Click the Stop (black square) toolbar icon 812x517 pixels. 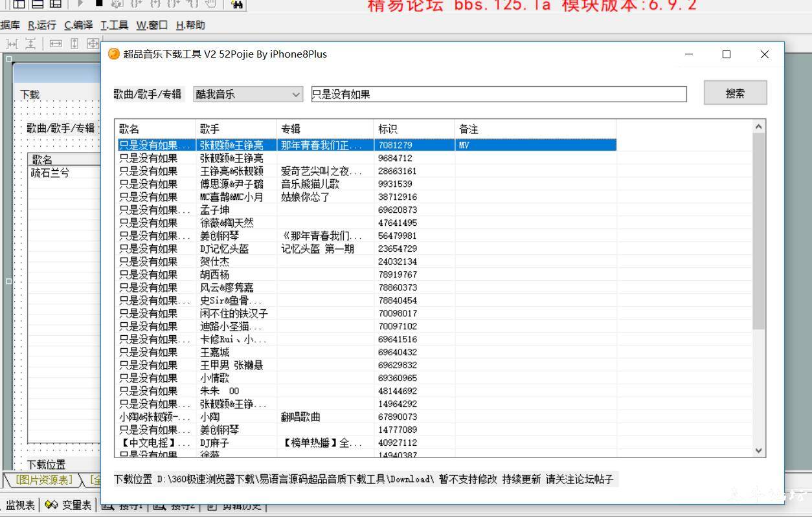(98, 3)
